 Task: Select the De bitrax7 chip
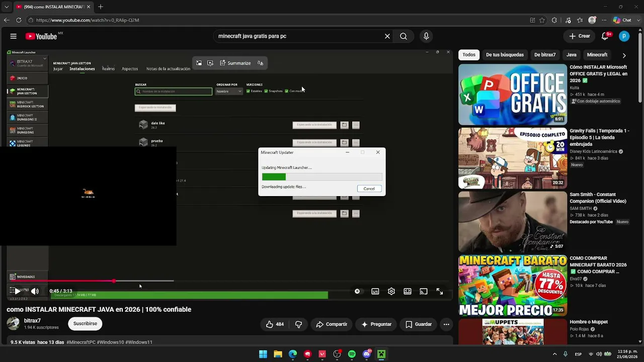[x=545, y=55]
